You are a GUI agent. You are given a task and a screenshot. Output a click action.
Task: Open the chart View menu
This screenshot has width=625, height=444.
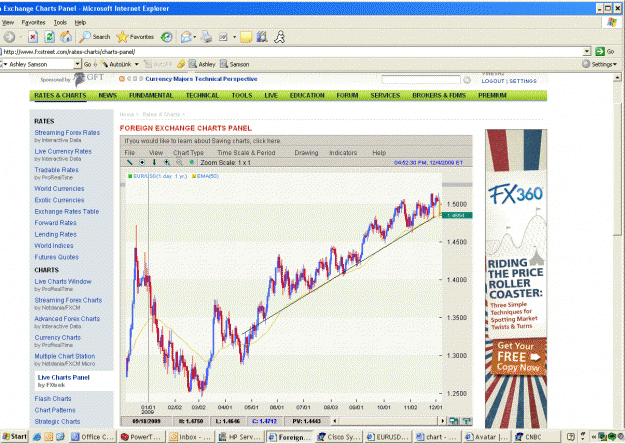[156, 153]
